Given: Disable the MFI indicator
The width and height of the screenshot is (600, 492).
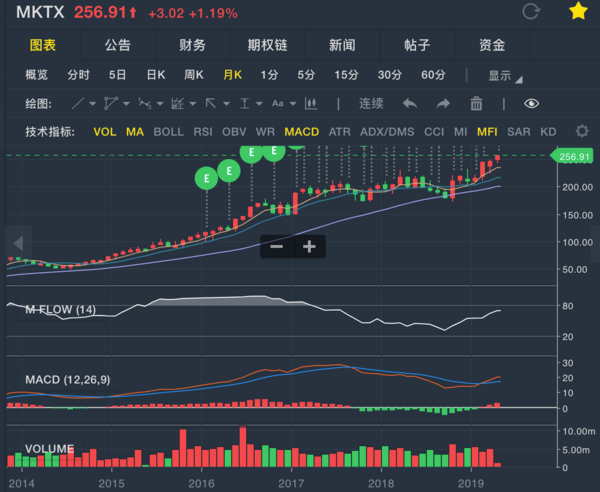Looking at the screenshot, I should (487, 132).
